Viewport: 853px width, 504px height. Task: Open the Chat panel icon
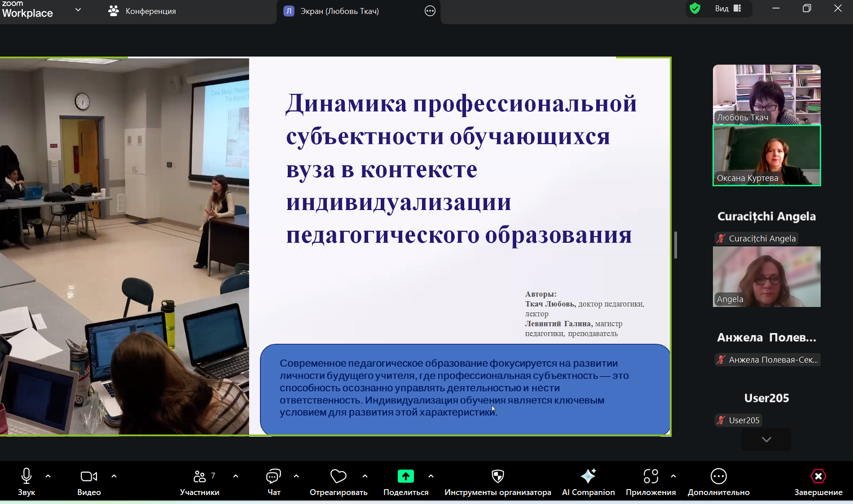pyautogui.click(x=273, y=477)
